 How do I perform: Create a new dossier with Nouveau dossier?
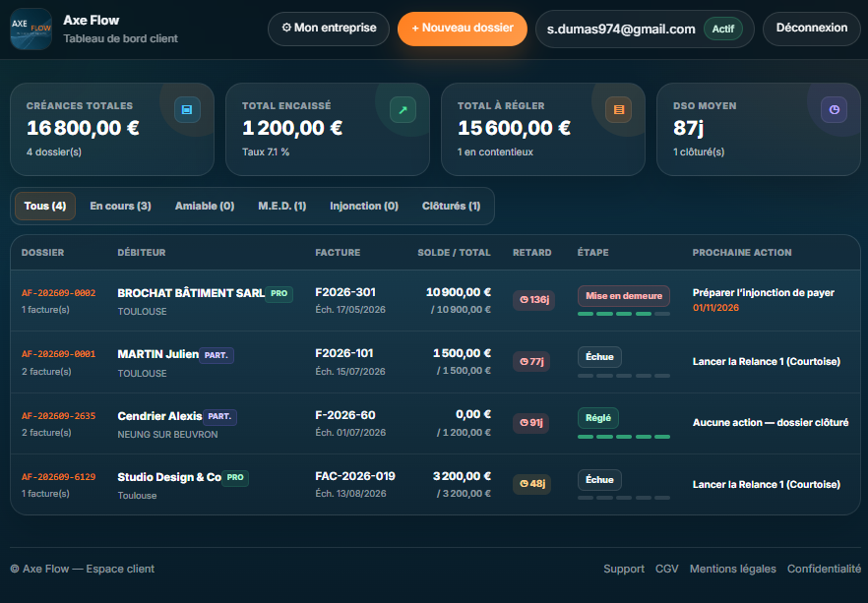(463, 29)
